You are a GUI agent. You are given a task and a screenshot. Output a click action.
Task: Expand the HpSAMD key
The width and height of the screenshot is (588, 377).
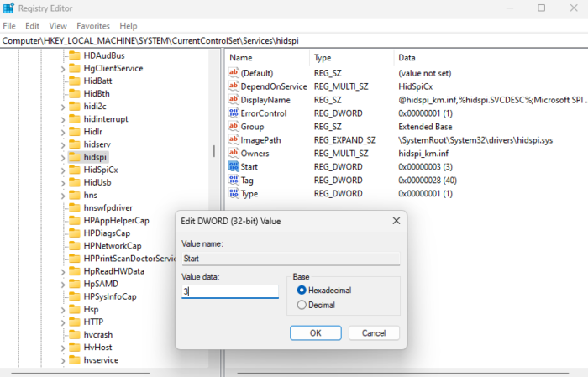coord(63,285)
